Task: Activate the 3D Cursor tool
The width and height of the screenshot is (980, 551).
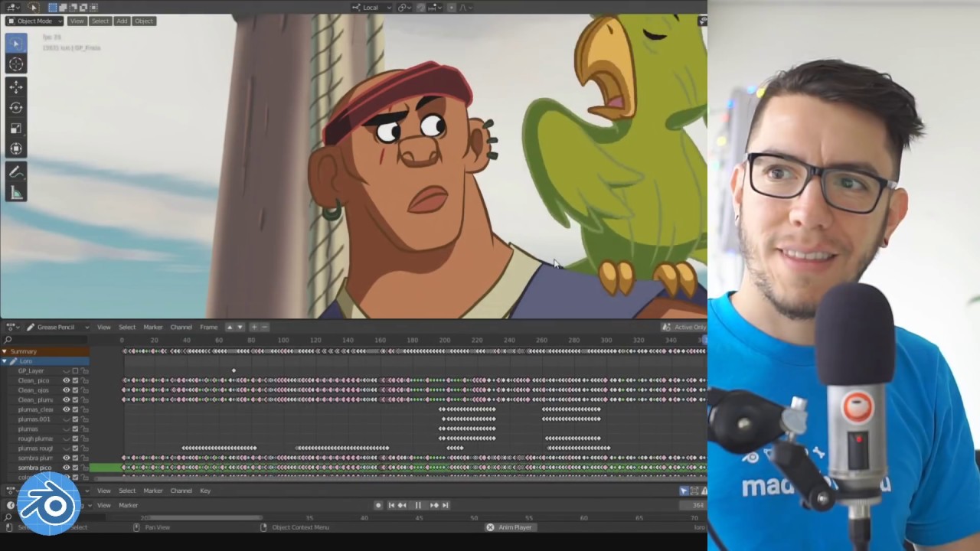Action: tap(16, 64)
